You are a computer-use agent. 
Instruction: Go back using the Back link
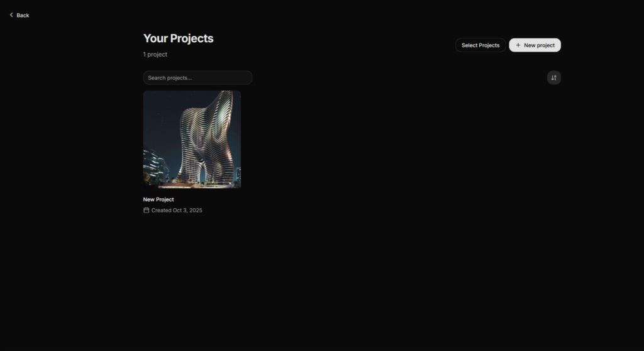[x=23, y=15]
